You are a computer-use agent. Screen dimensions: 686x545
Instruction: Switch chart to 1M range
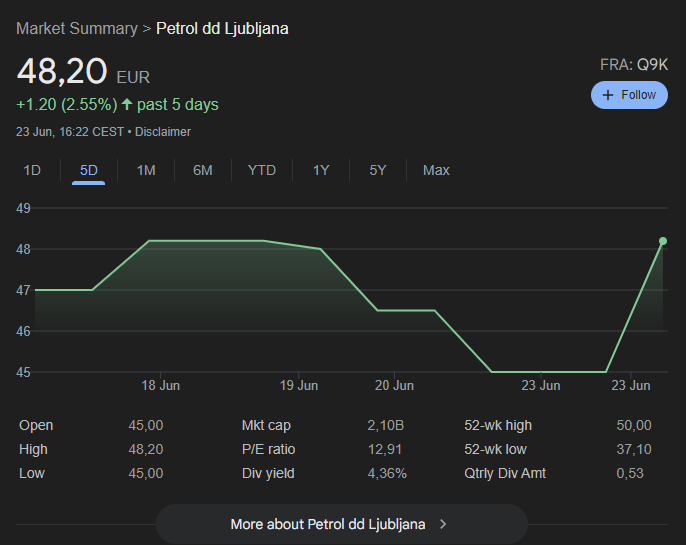tap(146, 170)
